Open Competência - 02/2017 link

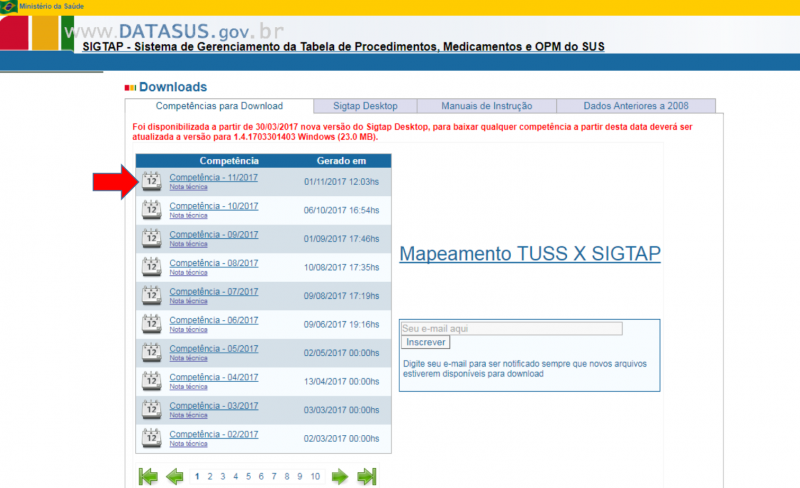point(214,434)
